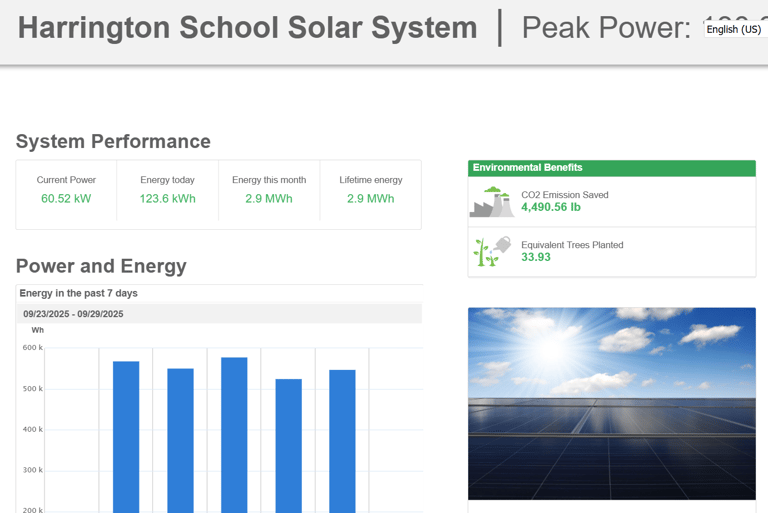Open the English (US) language selector
The width and height of the screenshot is (768, 513).
click(x=734, y=29)
